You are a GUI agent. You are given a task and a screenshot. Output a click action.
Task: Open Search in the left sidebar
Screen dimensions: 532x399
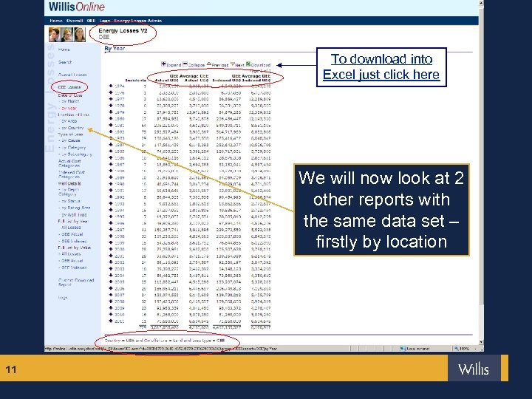[65, 62]
